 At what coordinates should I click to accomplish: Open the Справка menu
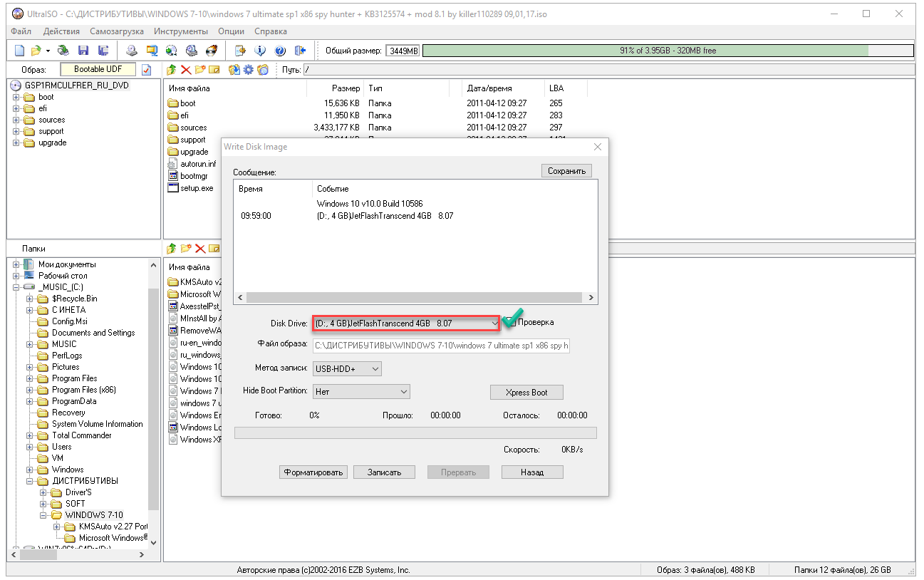click(271, 31)
